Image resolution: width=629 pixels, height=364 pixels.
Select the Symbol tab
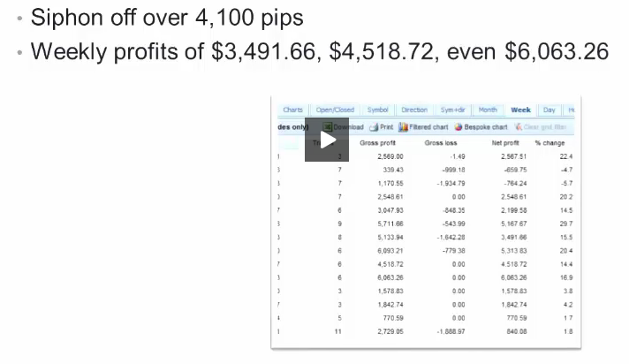377,110
